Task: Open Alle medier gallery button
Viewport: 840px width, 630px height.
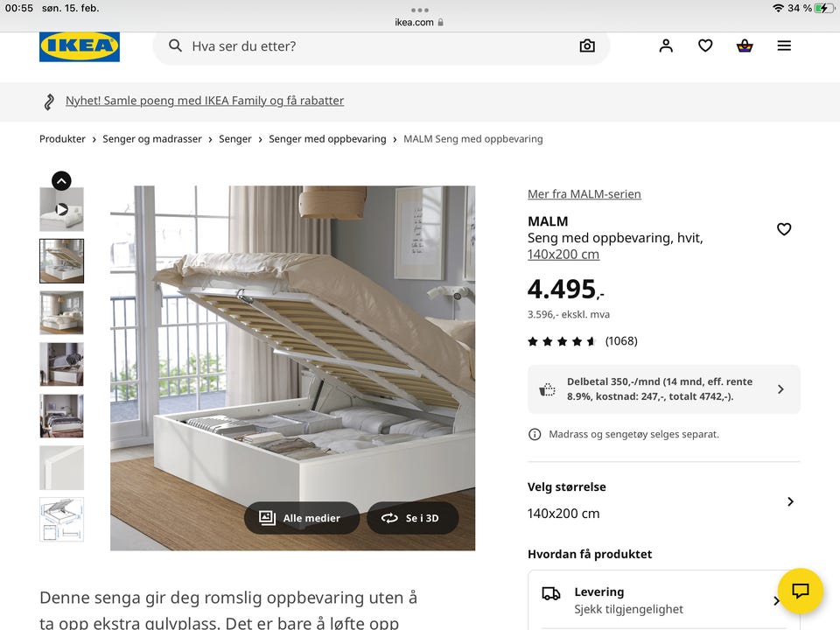Action: (x=302, y=518)
